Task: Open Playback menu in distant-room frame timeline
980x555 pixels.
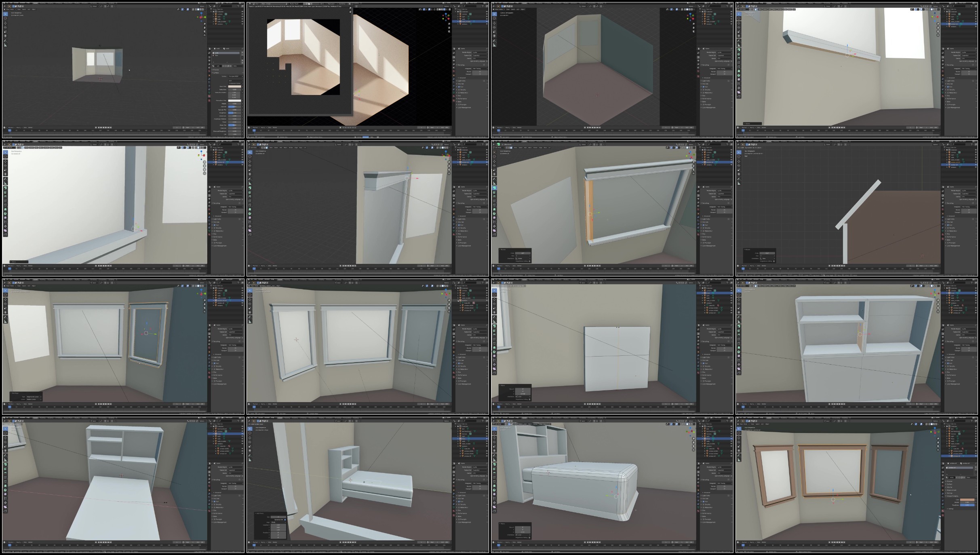Action: [11, 127]
